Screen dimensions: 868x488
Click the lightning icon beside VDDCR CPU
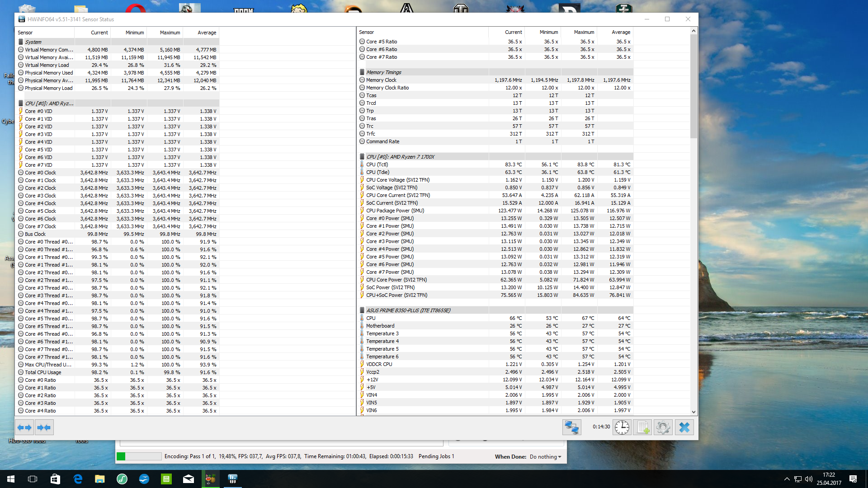click(x=362, y=364)
